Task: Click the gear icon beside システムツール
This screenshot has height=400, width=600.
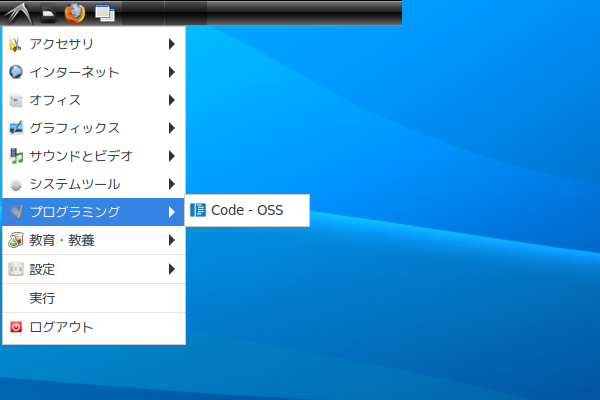Action: (16, 184)
